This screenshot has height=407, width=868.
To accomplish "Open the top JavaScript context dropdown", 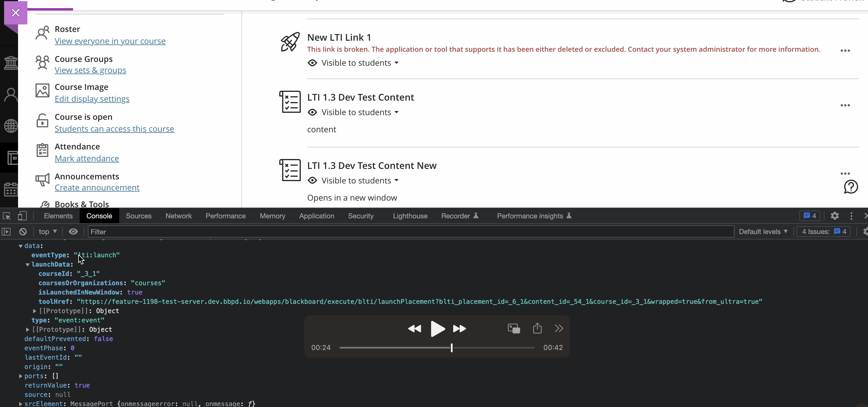I will [47, 232].
